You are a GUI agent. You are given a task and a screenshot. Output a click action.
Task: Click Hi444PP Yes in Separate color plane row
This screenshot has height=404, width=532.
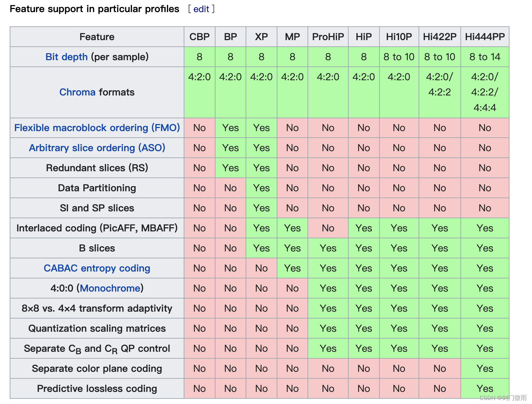point(485,368)
